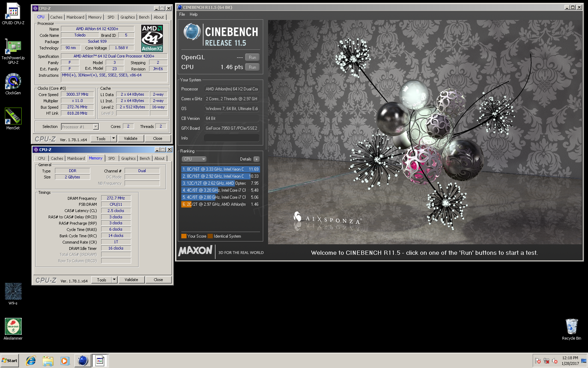Click the muted volume tray icon
Image resolution: width=588 pixels, height=368 pixels.
555,361
